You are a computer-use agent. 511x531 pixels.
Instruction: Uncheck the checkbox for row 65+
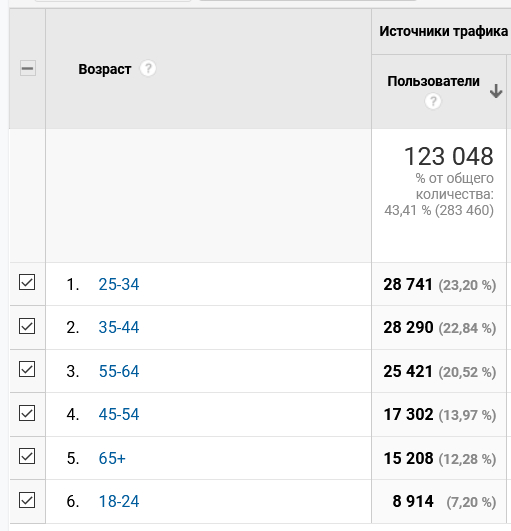[x=27, y=456]
